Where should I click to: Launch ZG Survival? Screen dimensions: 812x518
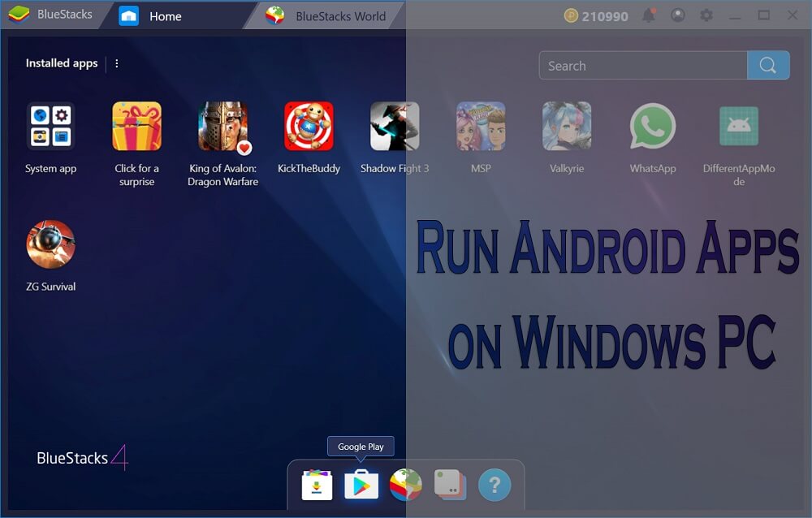pyautogui.click(x=50, y=244)
